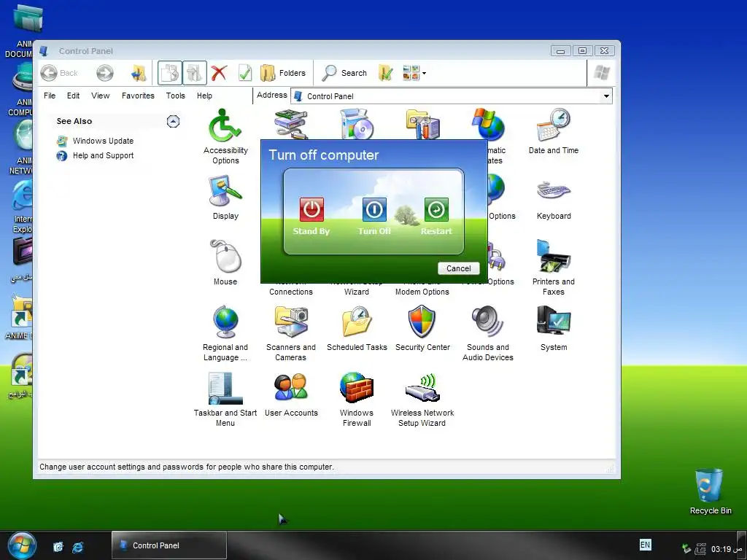Open the Security Center applet
Viewport: 747px width, 560px height.
422,329
